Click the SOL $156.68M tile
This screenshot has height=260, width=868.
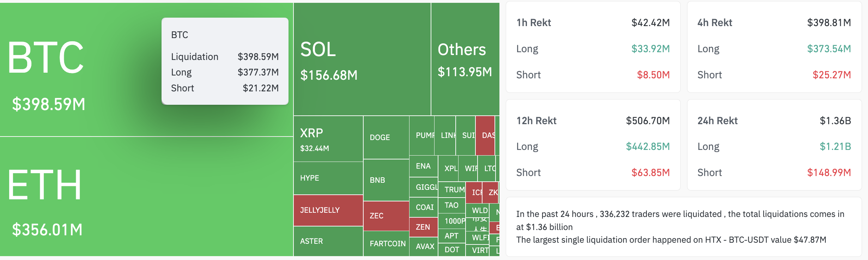click(362, 60)
